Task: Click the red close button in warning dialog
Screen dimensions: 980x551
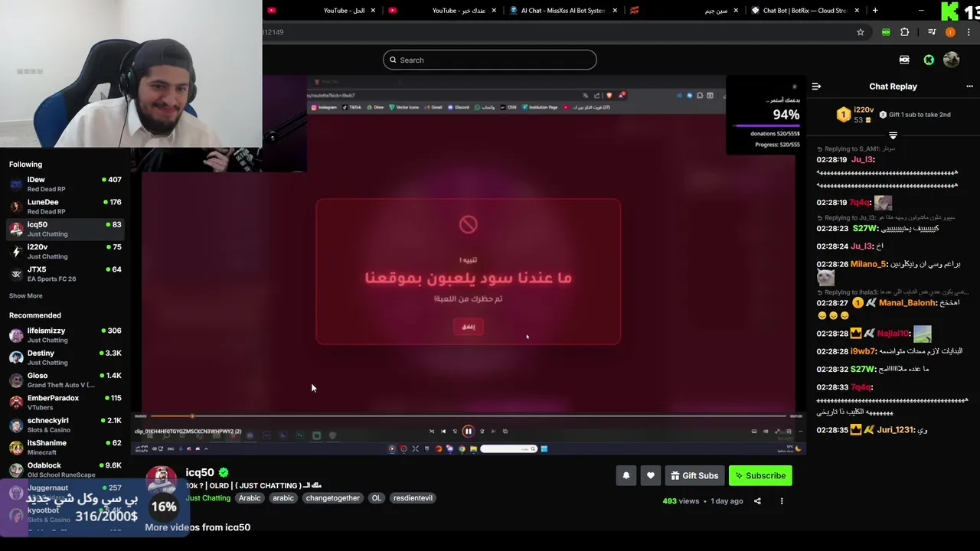Action: click(x=469, y=327)
